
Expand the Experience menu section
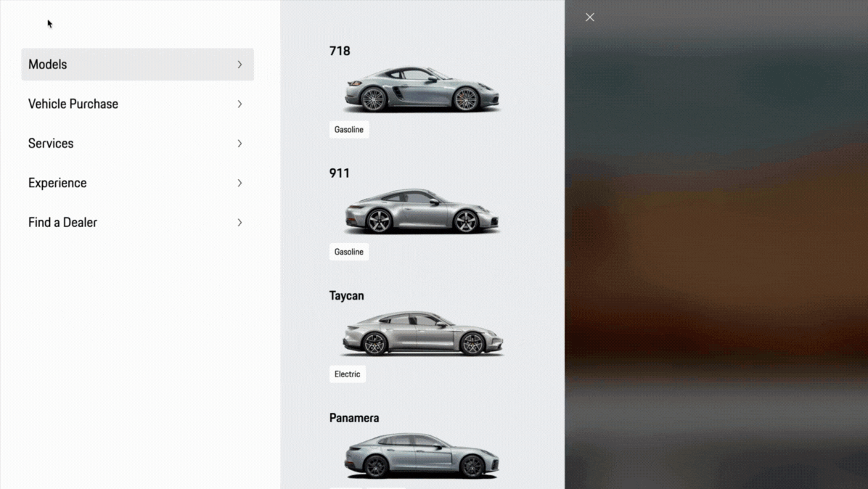(57, 183)
